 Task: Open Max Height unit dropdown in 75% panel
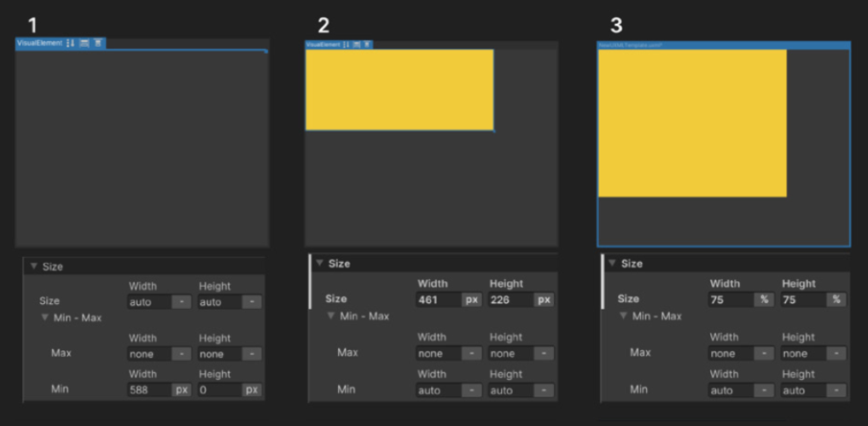(836, 353)
